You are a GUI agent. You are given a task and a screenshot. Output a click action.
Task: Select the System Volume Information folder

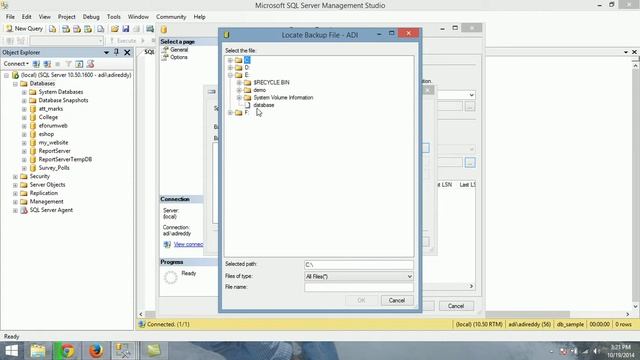click(283, 98)
